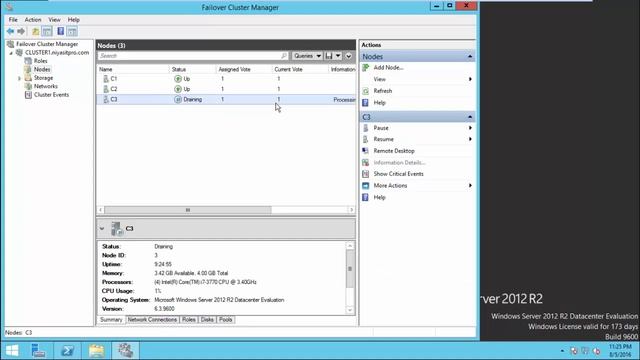
Task: Click Failover Cluster Manager taskbar icon
Action: [125, 351]
